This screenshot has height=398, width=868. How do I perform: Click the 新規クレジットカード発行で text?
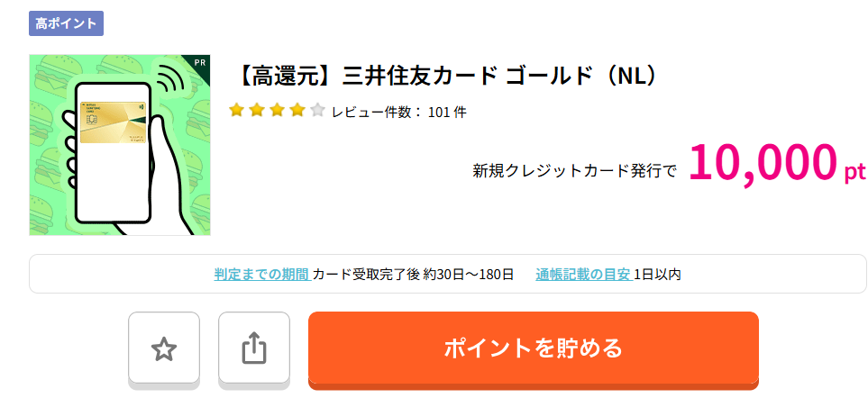click(574, 171)
